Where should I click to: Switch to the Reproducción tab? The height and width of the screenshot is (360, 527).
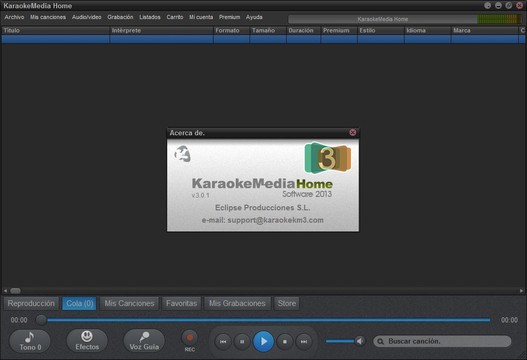point(31,304)
